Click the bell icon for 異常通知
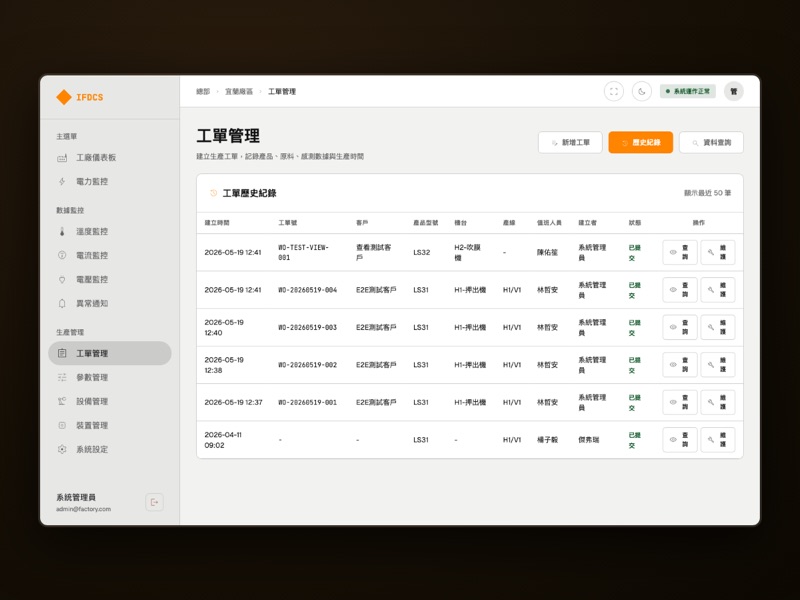The image size is (800, 600). (62, 304)
